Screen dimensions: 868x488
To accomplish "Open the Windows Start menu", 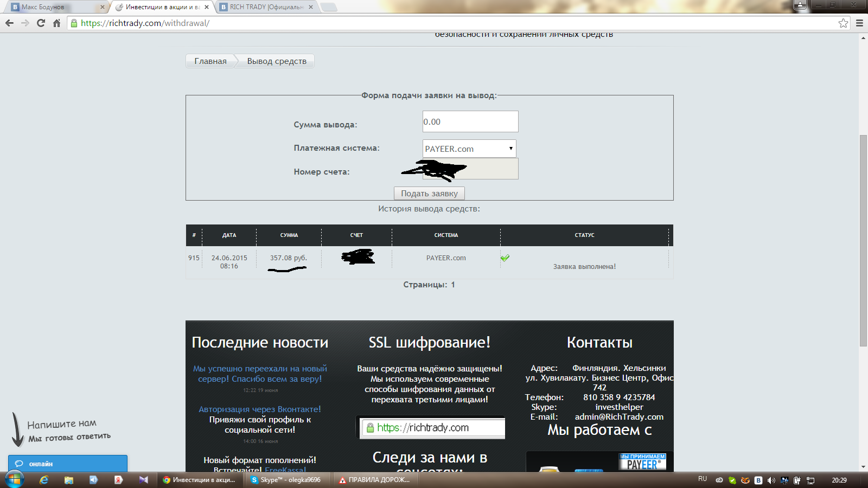I will pos(14,479).
